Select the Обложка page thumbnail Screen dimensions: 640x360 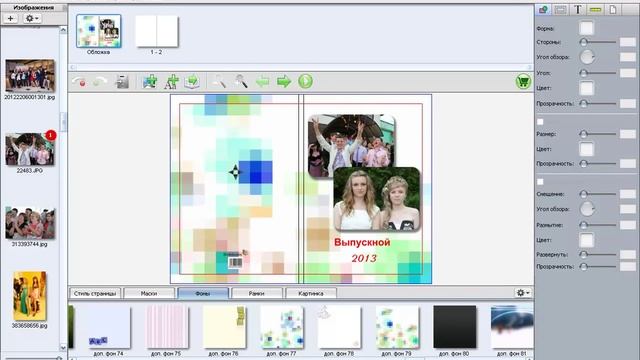click(x=99, y=31)
